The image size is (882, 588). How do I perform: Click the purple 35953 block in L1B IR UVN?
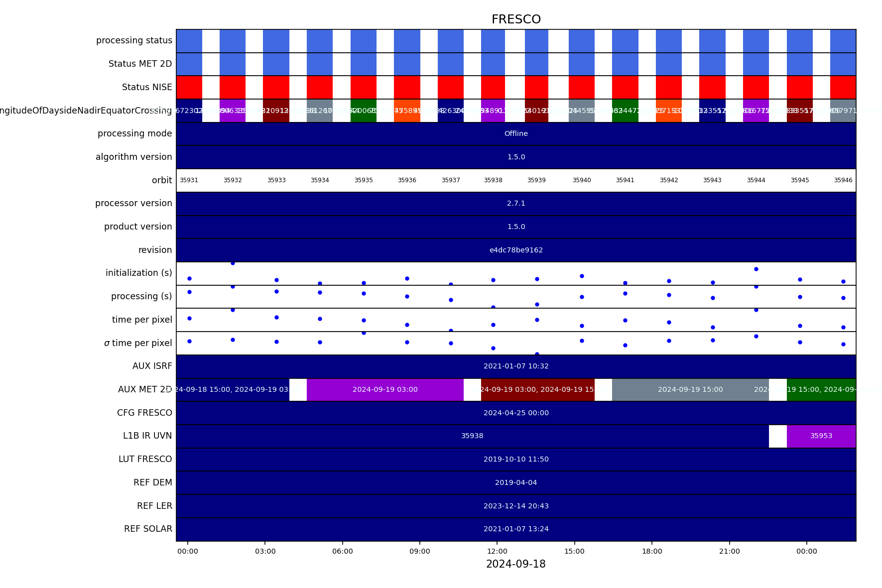(x=821, y=436)
